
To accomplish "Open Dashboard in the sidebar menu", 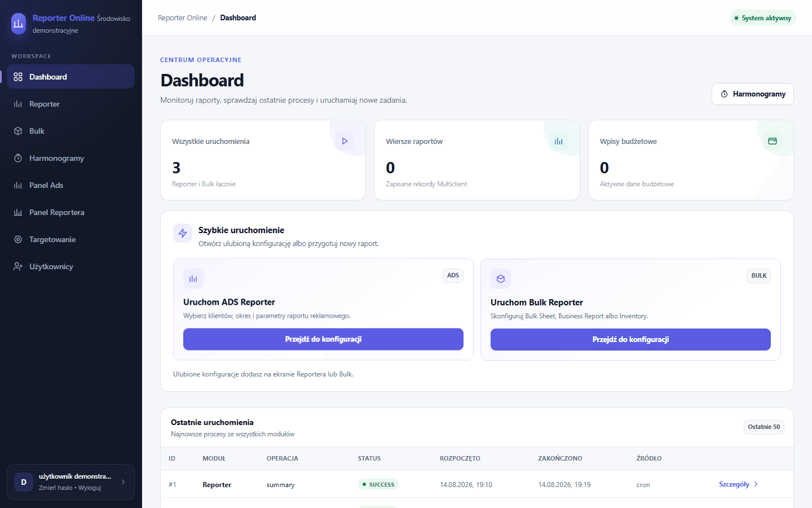I will click(70, 77).
